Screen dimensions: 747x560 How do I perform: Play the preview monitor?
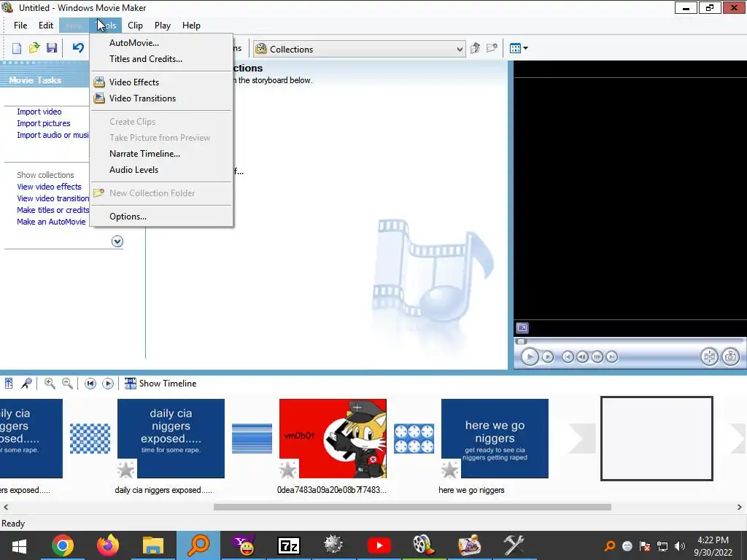[x=530, y=357]
